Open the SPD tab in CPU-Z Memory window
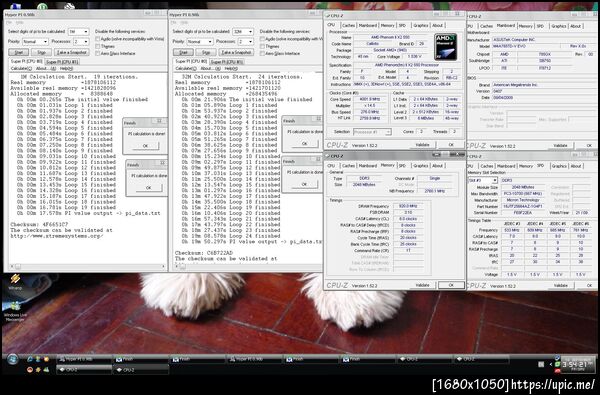Screen dimensions: 600x395 point(402,166)
